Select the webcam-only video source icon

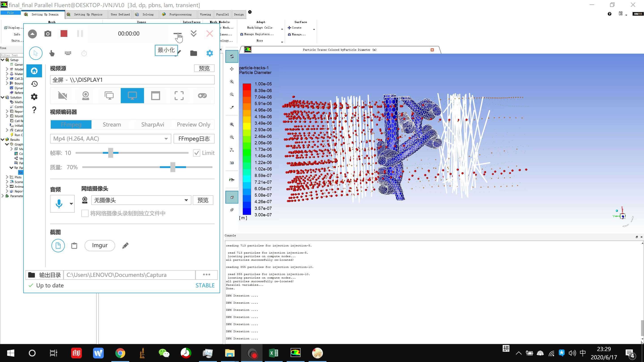pyautogui.click(x=86, y=96)
